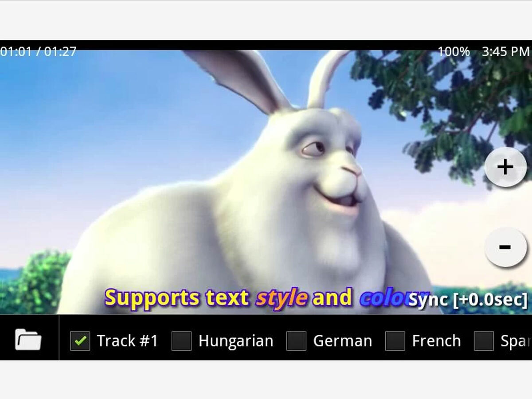
Task: Enable the French subtitle checkbox
Action: tap(395, 340)
